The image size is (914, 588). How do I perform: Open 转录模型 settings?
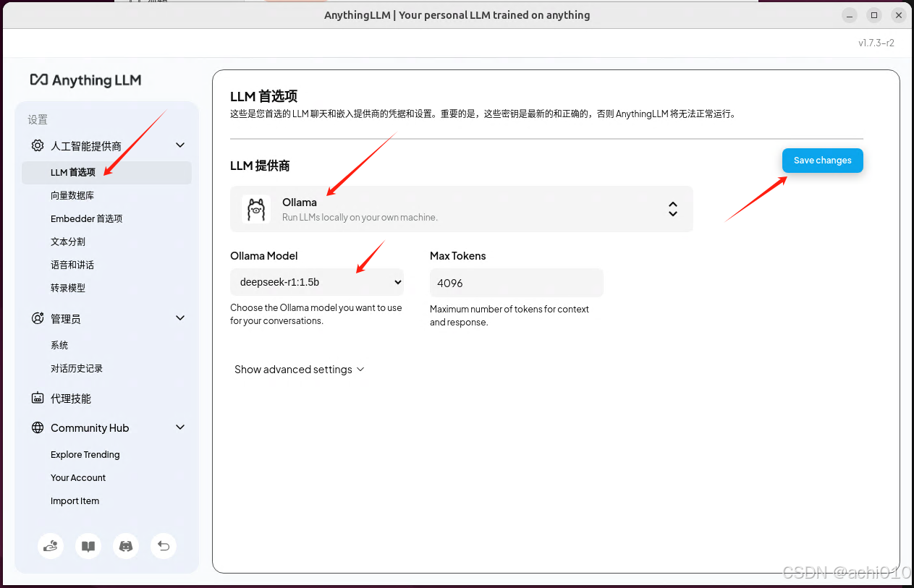coord(68,288)
